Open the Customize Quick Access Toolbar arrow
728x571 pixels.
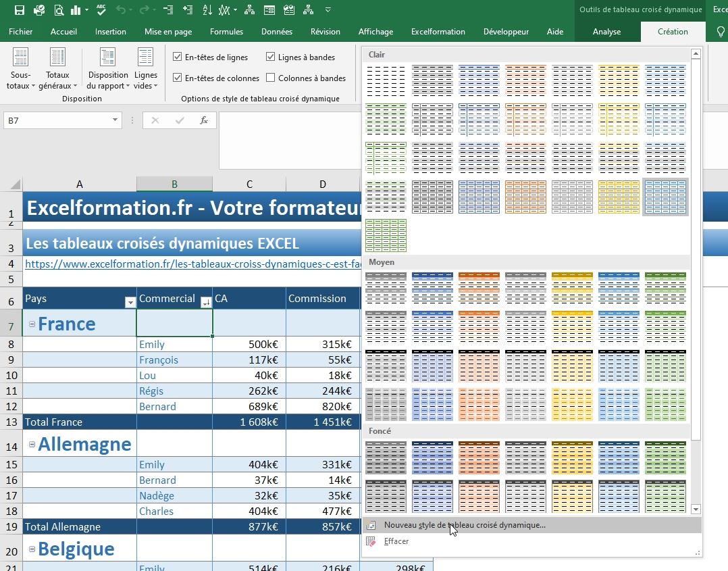[x=328, y=9]
